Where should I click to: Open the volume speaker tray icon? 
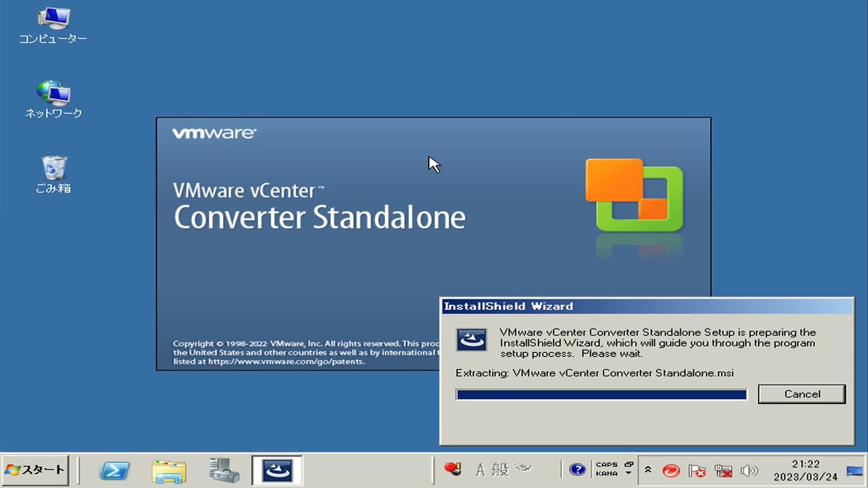click(749, 471)
